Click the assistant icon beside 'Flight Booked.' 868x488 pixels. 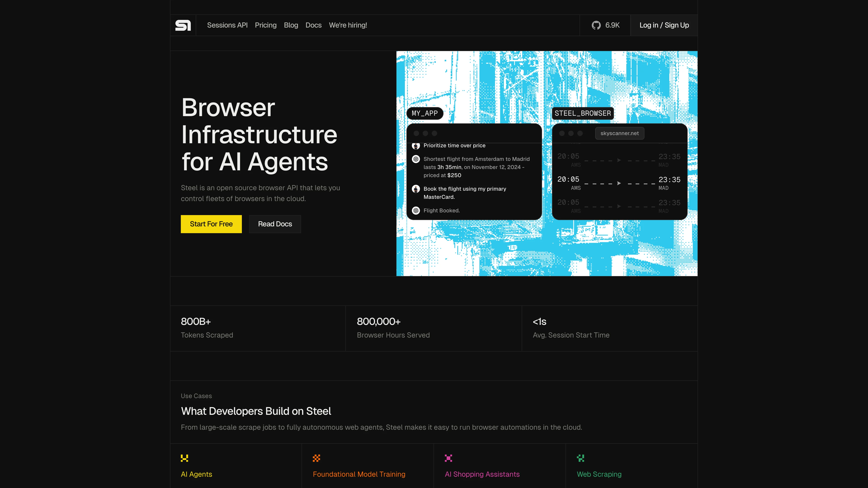coord(416,211)
